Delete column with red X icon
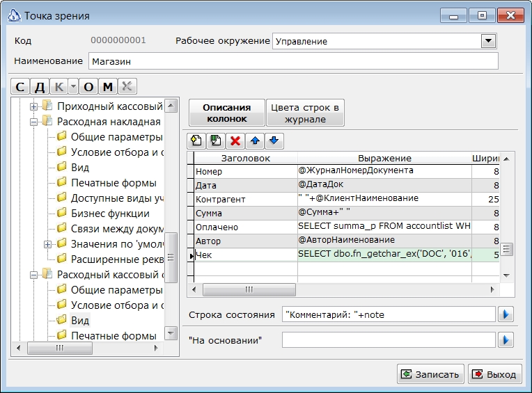Viewport: 532px width, 393px height. (235, 141)
